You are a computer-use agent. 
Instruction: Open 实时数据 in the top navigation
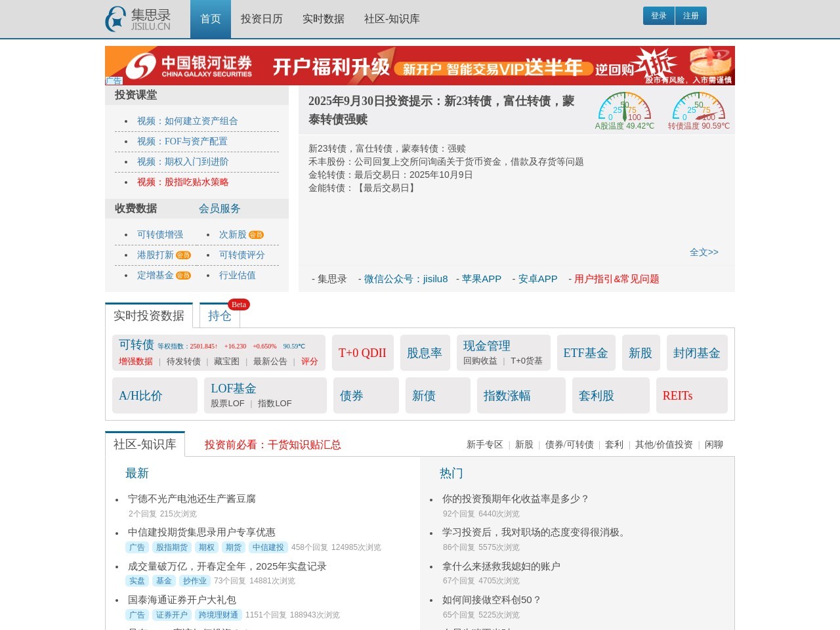click(323, 19)
